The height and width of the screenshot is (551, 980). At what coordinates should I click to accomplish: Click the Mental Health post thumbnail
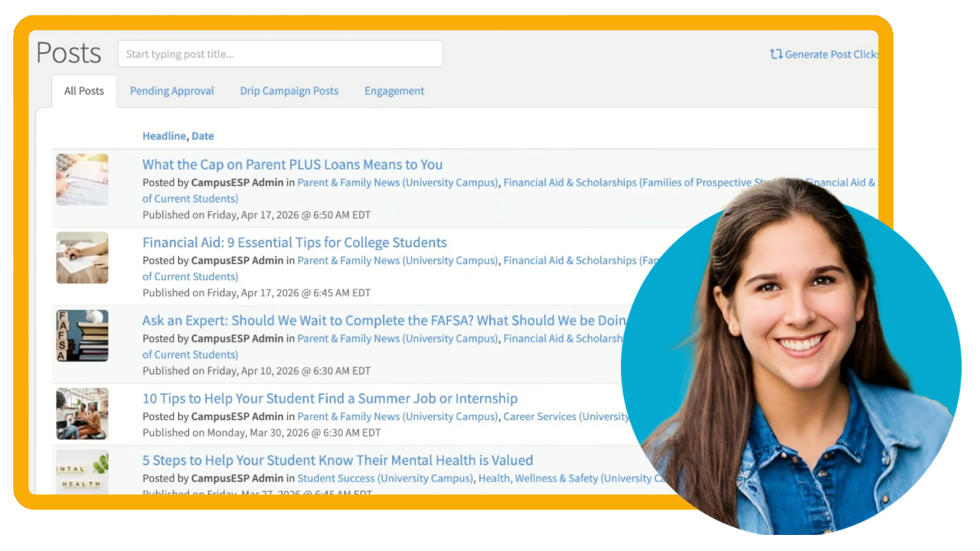[82, 472]
